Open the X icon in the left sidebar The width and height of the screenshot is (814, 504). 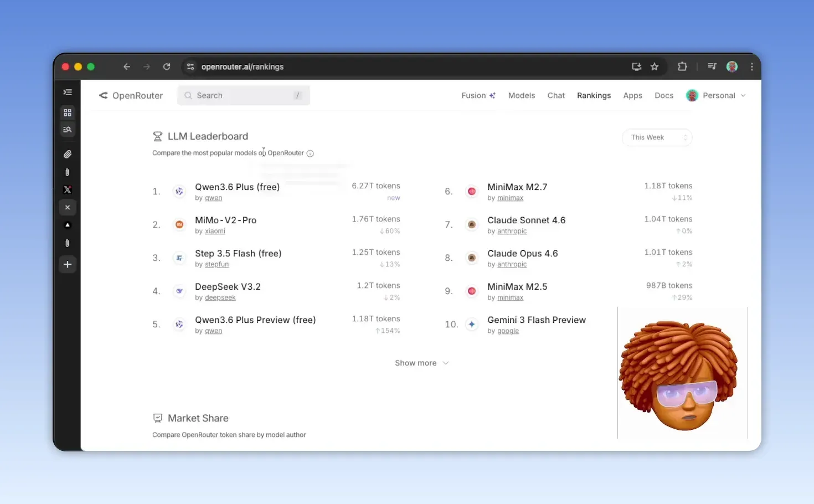coord(67,189)
